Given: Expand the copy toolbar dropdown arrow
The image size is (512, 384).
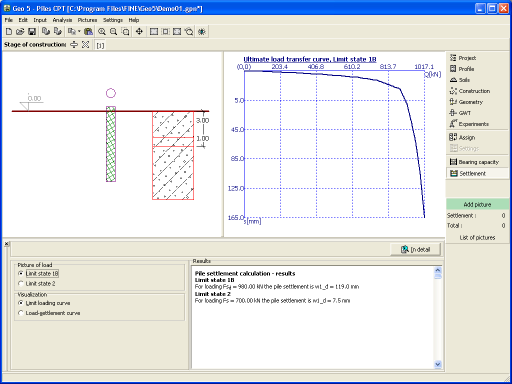Looking at the screenshot, I should [79, 32].
